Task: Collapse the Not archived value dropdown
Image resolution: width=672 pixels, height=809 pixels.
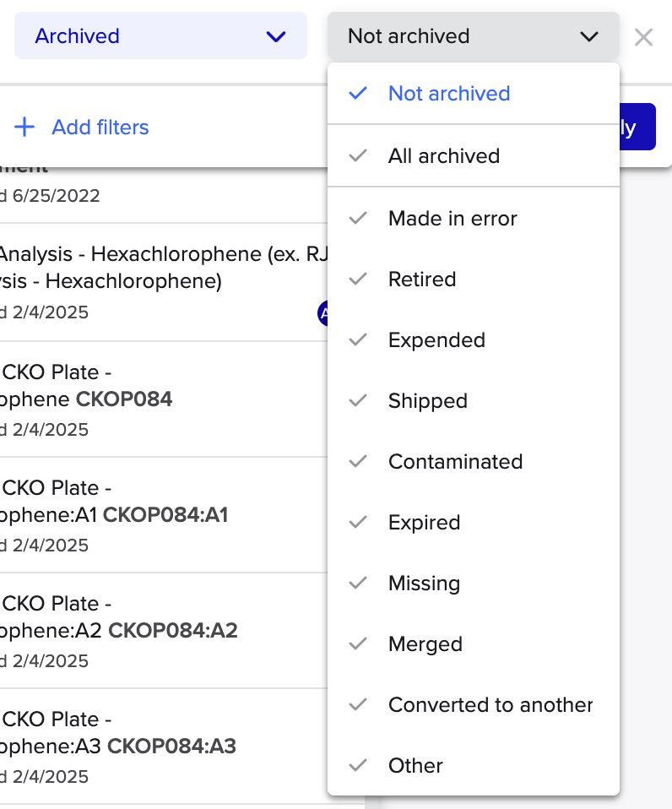Action: (x=473, y=36)
